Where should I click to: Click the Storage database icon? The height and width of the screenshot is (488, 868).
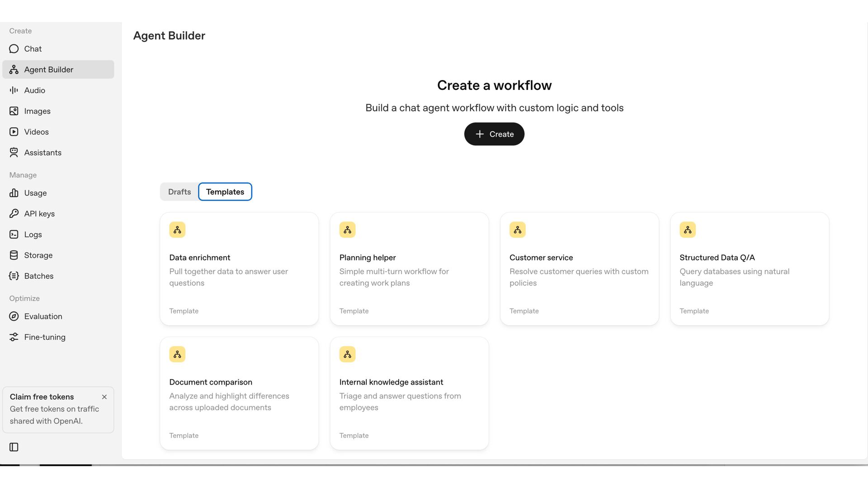tap(14, 255)
